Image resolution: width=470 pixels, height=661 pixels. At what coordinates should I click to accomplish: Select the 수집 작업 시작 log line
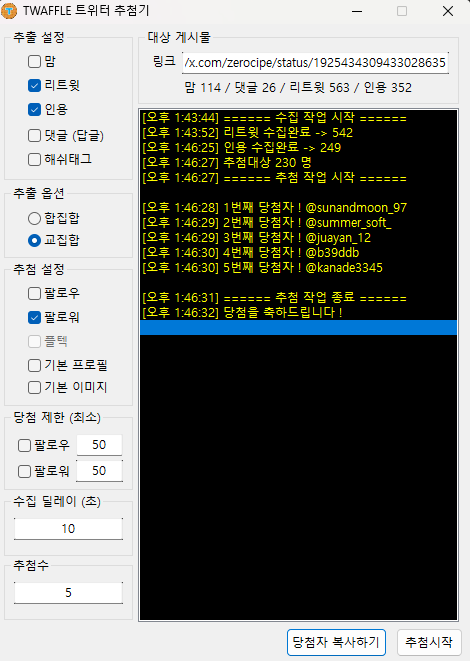click(x=298, y=118)
